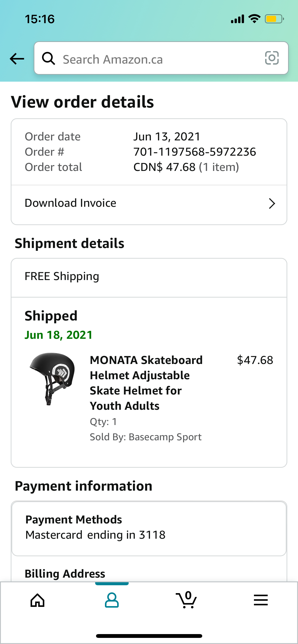Screen dimensions: 298x644
Task: Open the camera lens scan icon
Action: (272, 58)
